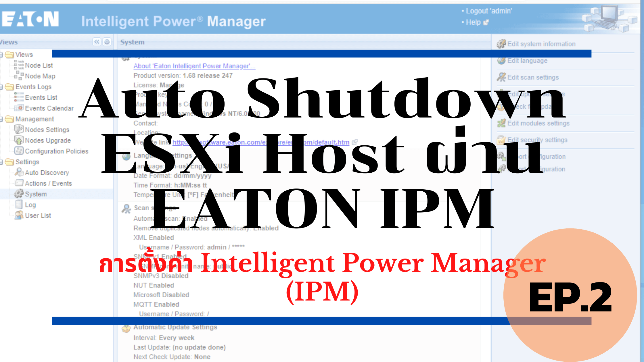Screen dimensions: 644x362
Task: Click the Events Calendar icon
Action: [19, 108]
